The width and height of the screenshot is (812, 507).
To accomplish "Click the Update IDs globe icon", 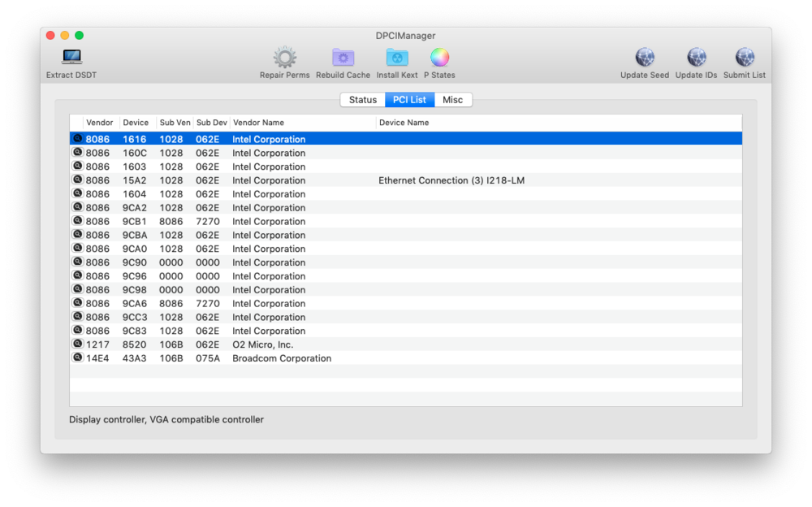I will [x=696, y=58].
